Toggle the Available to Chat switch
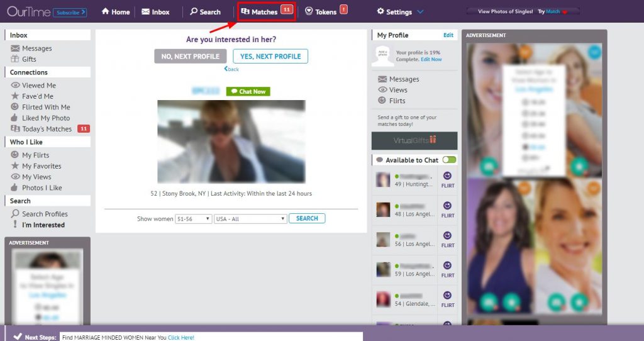 pyautogui.click(x=449, y=160)
